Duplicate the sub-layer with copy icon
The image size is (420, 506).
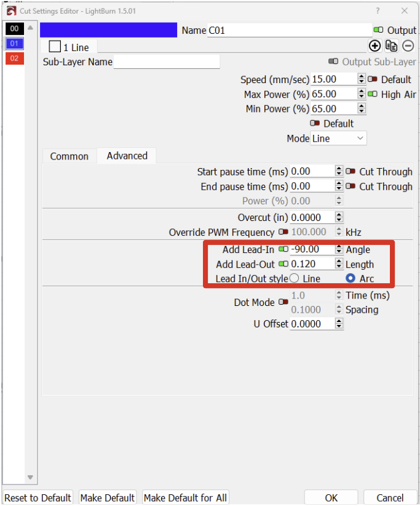391,46
